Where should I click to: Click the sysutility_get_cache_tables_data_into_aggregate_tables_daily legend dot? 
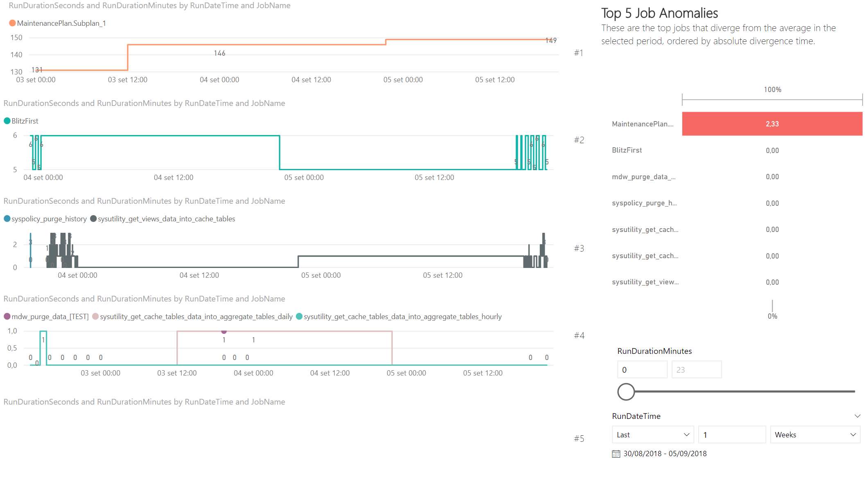click(x=96, y=316)
